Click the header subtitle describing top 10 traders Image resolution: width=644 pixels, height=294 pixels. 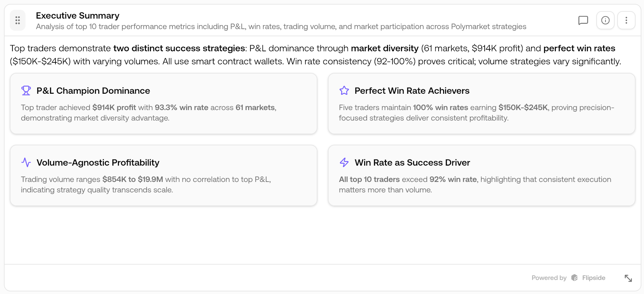pos(281,26)
